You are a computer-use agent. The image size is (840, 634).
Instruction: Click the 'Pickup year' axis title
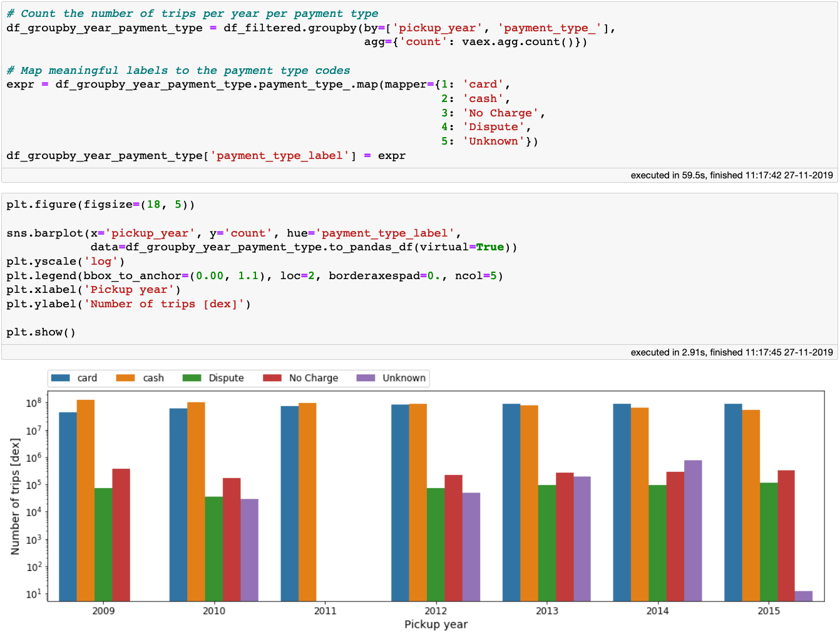436,624
